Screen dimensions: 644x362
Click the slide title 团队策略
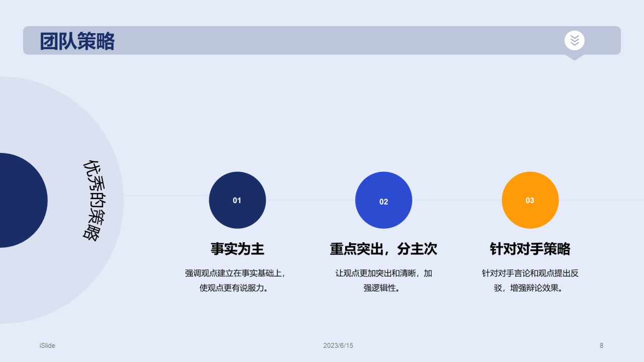tap(77, 41)
